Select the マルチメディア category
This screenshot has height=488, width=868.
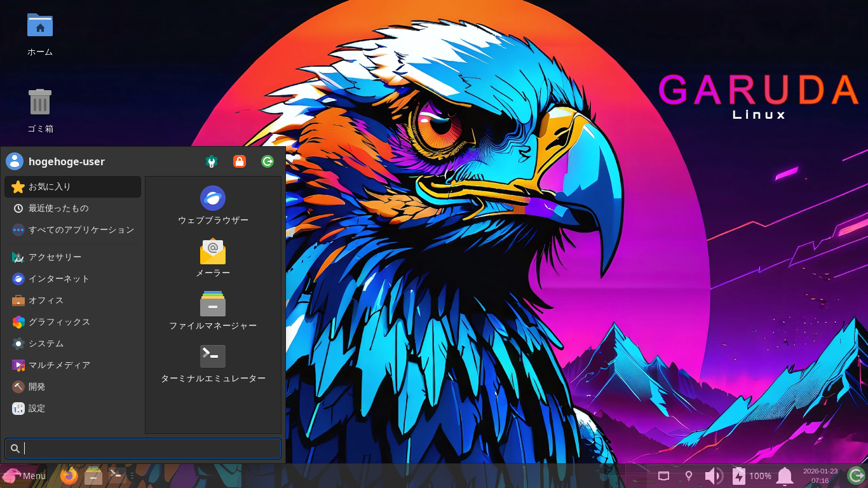pos(72,365)
